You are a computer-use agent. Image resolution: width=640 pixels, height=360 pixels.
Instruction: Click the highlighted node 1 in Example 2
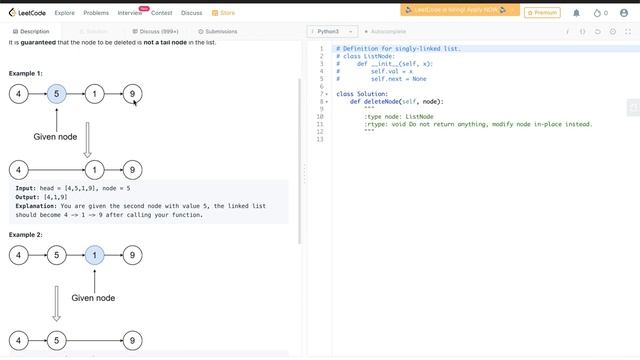pos(94,255)
